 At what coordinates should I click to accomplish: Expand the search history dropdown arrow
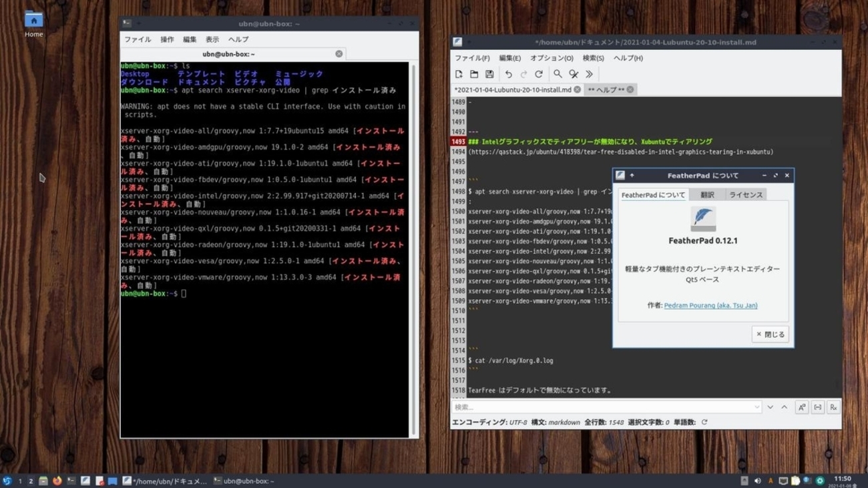pyautogui.click(x=756, y=407)
